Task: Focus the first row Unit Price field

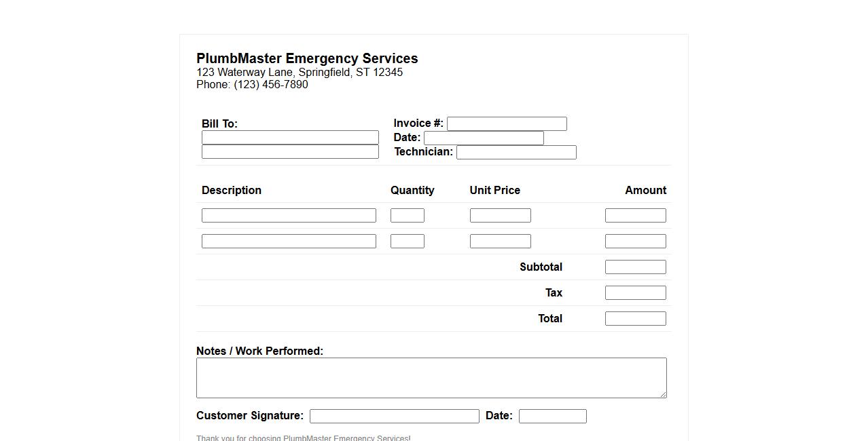Action: [x=501, y=215]
